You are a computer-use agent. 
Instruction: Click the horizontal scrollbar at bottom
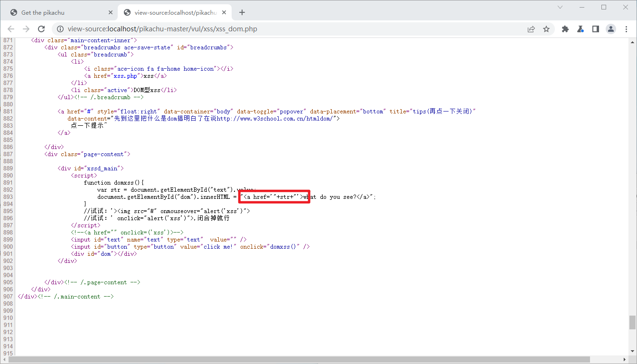coord(299,359)
